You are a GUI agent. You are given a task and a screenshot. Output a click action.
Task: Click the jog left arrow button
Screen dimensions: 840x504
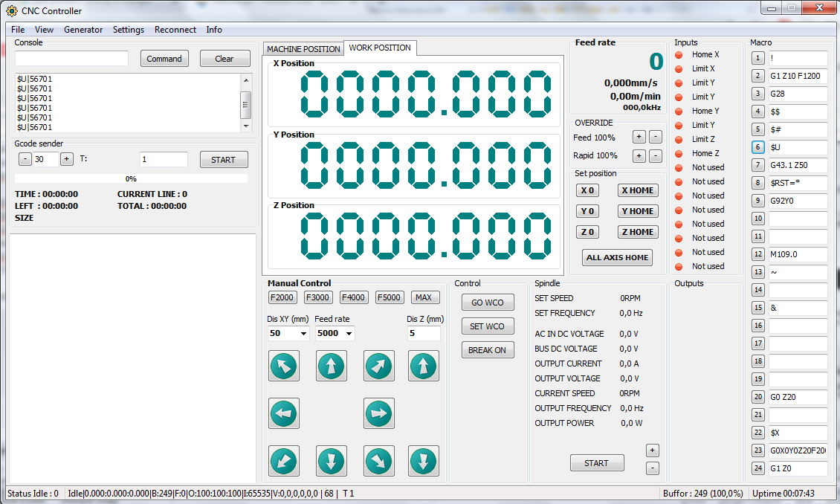tap(283, 413)
